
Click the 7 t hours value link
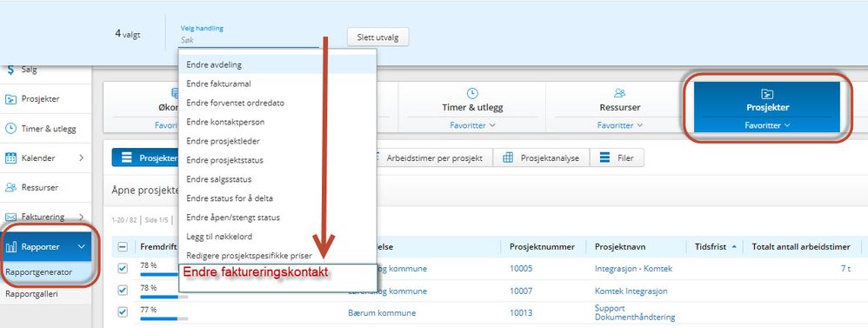(845, 269)
